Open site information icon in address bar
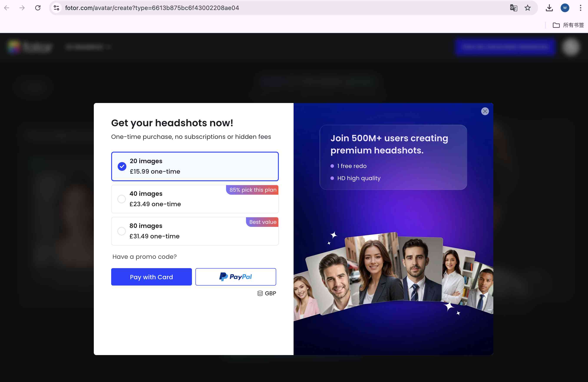 click(57, 8)
